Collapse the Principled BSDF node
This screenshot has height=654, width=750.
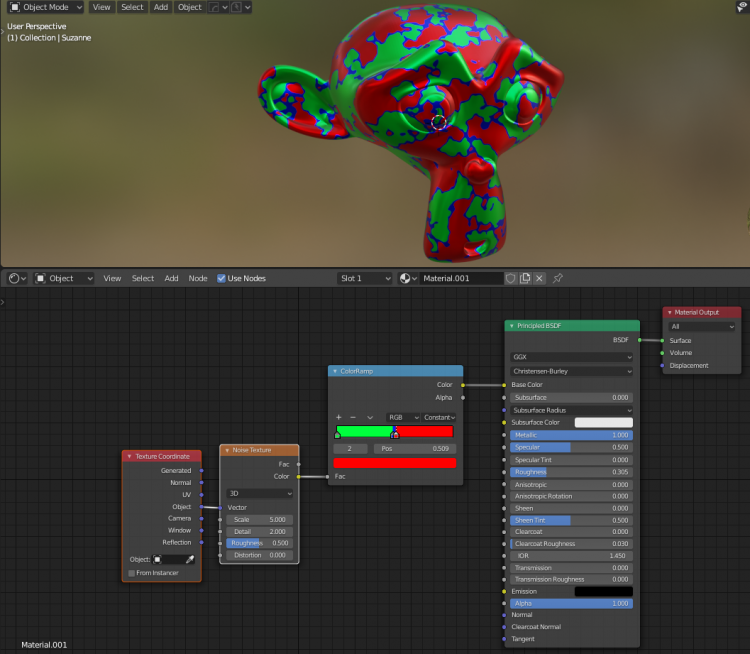pos(512,326)
